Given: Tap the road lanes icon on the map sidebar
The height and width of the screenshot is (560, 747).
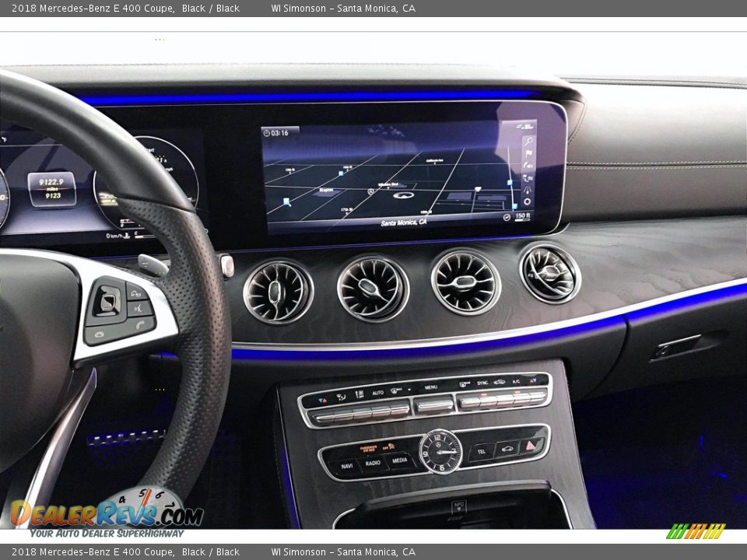Looking at the screenshot, I should pyautogui.click(x=527, y=190).
